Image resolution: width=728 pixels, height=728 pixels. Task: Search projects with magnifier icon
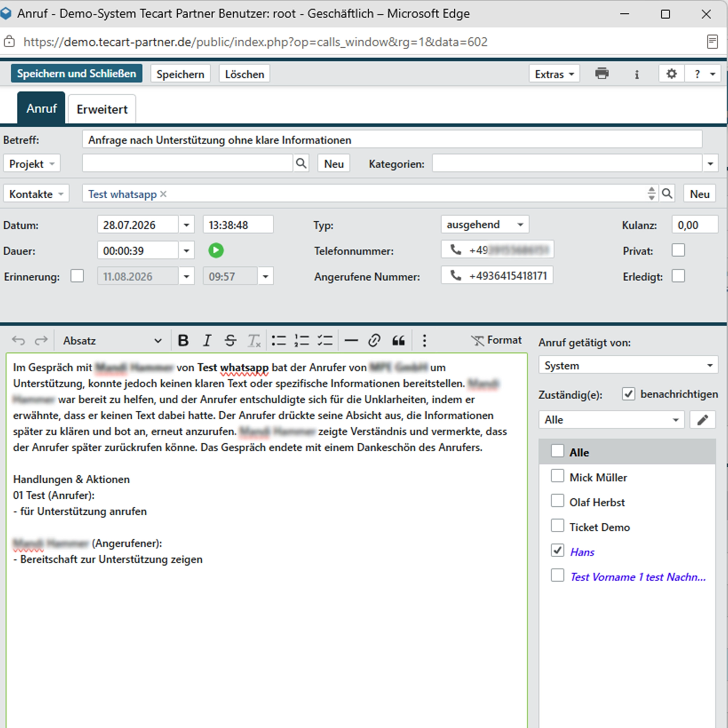coord(301,163)
